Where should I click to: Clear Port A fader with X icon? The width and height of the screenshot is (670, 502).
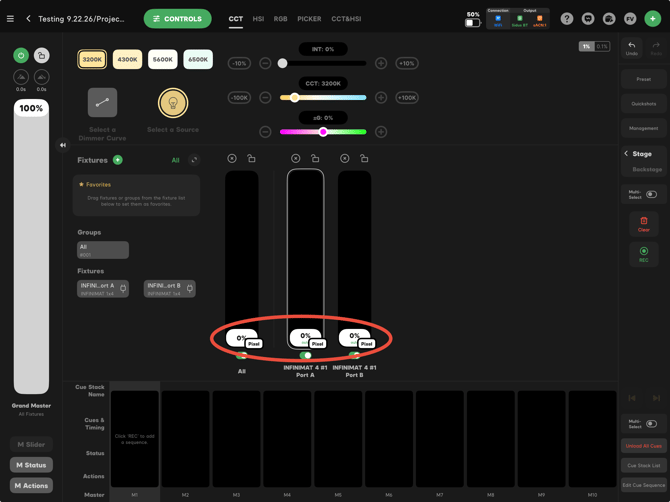295,159
